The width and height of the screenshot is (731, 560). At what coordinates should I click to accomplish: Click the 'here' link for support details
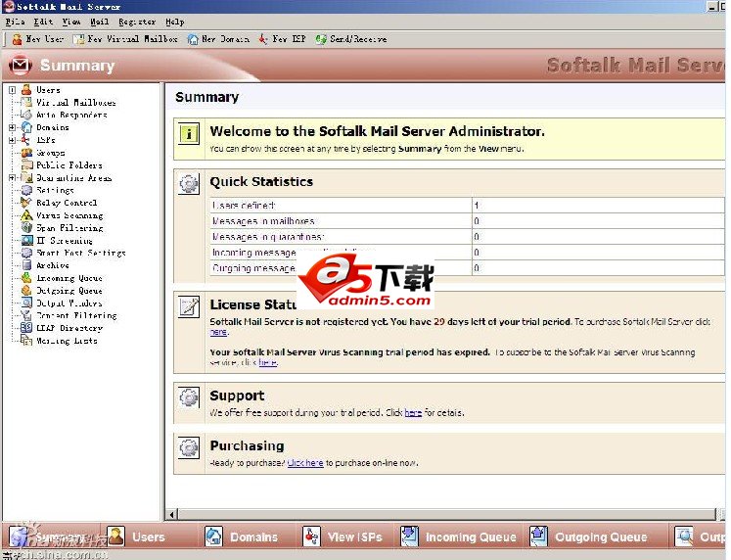click(x=413, y=412)
